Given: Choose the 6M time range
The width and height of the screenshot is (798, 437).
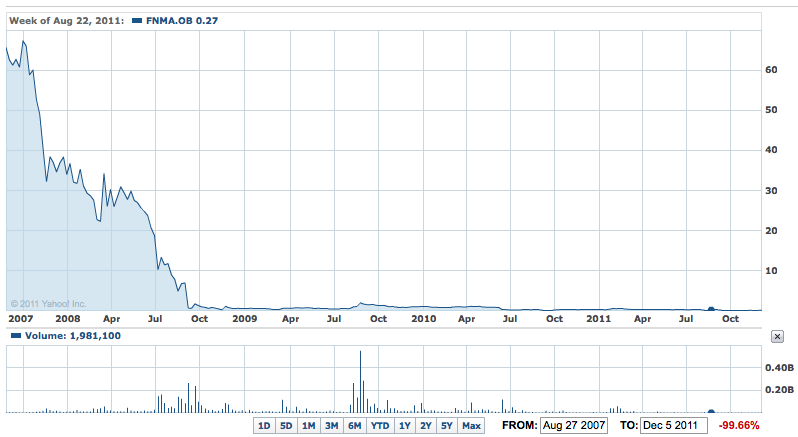Looking at the screenshot, I should pyautogui.click(x=355, y=425).
